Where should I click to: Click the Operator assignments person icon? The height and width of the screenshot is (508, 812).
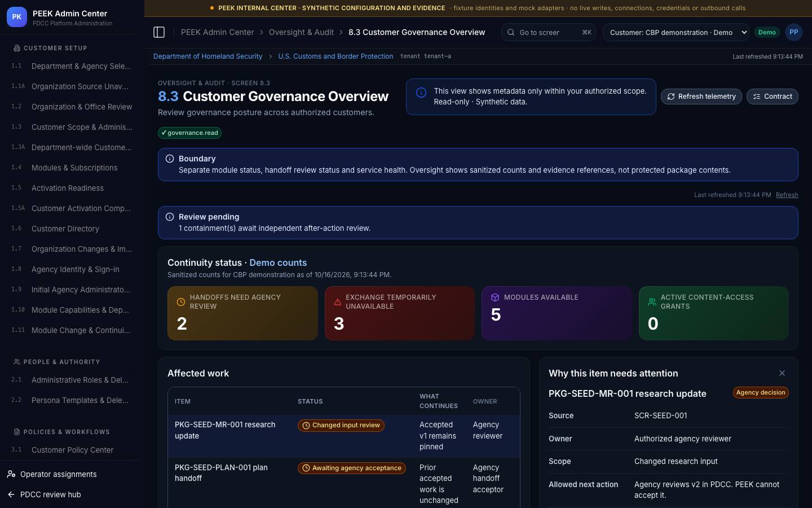tap(11, 474)
